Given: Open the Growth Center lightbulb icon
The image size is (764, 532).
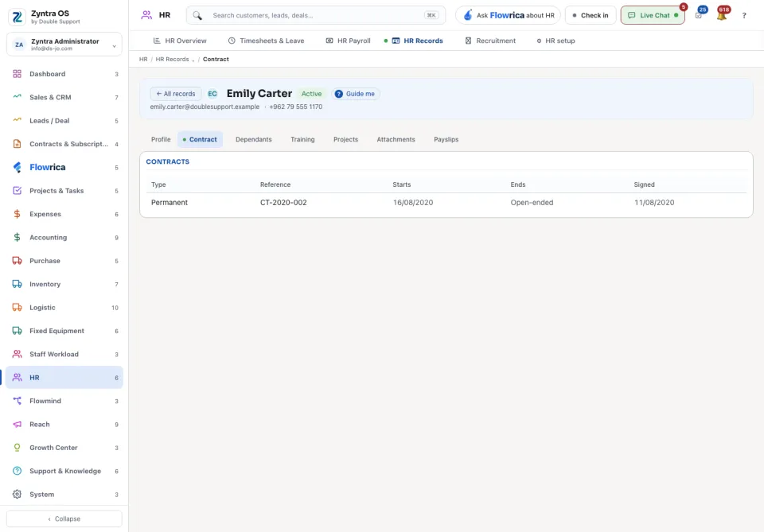Looking at the screenshot, I should click(x=17, y=447).
